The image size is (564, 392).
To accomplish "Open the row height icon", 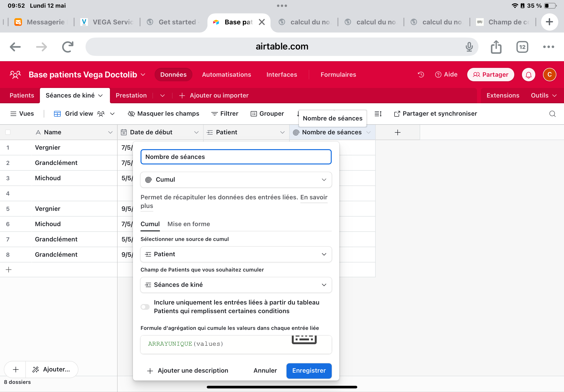I will coord(378,114).
